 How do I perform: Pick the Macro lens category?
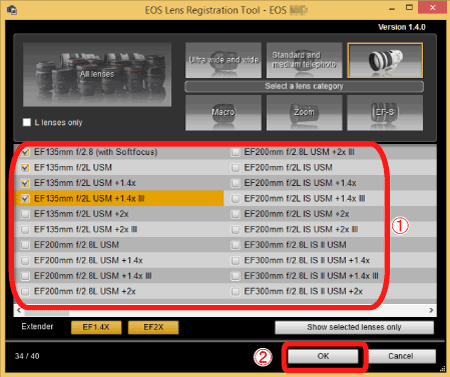pos(223,113)
